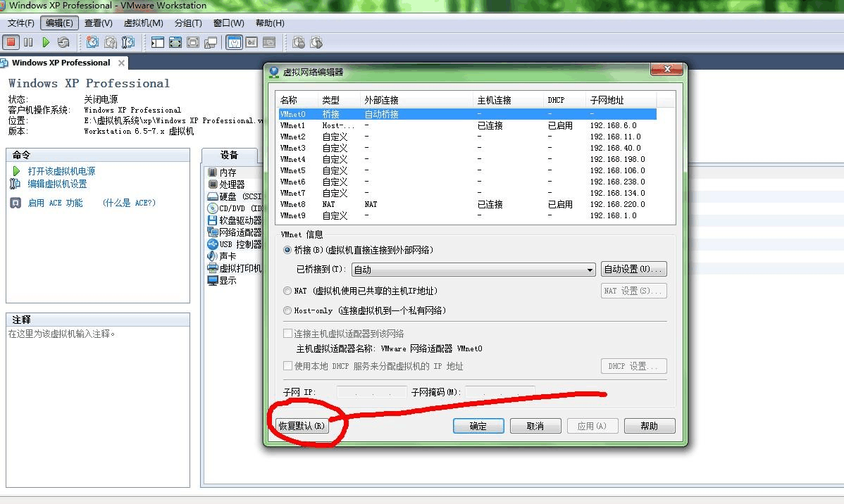844x504 pixels.
Task: Click the DHCP 设置... button
Action: [x=633, y=366]
